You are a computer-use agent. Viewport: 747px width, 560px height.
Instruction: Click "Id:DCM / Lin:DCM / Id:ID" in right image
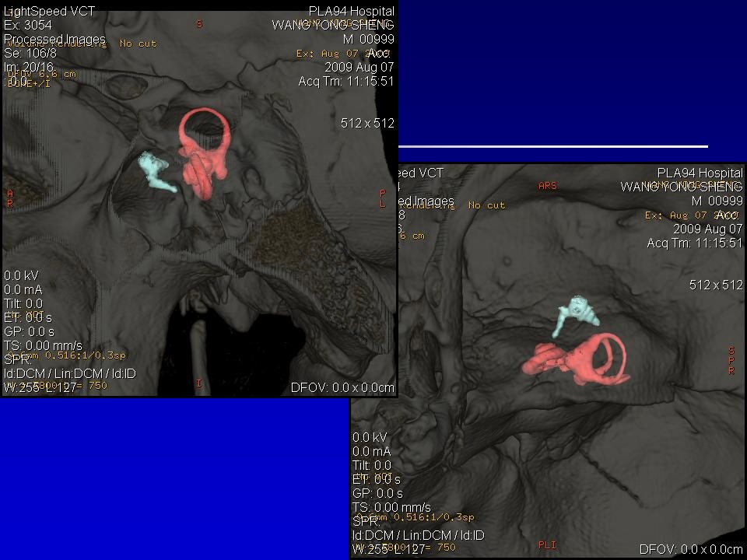coord(419,535)
